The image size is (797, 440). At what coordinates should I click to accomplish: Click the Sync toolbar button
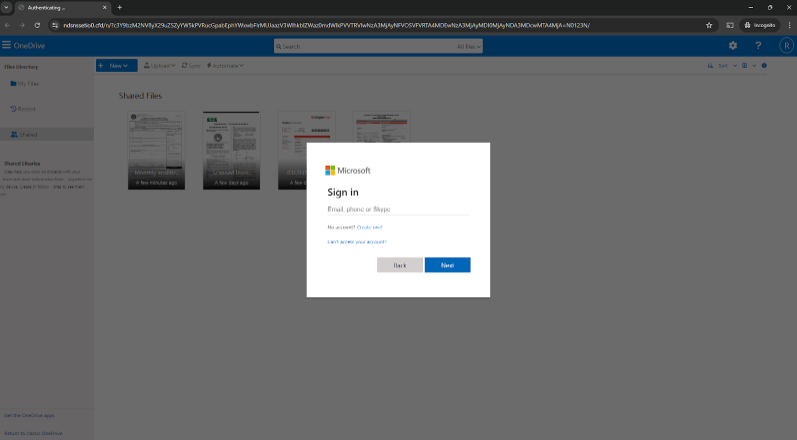point(191,66)
